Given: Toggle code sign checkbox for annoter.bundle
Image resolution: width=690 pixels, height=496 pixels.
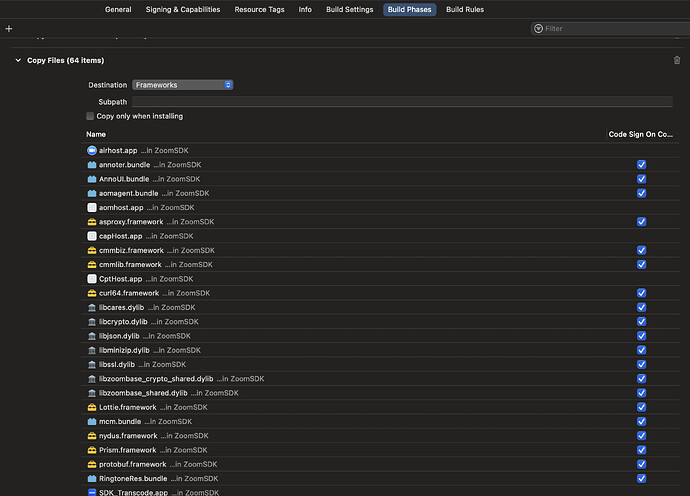Looking at the screenshot, I should point(641,165).
